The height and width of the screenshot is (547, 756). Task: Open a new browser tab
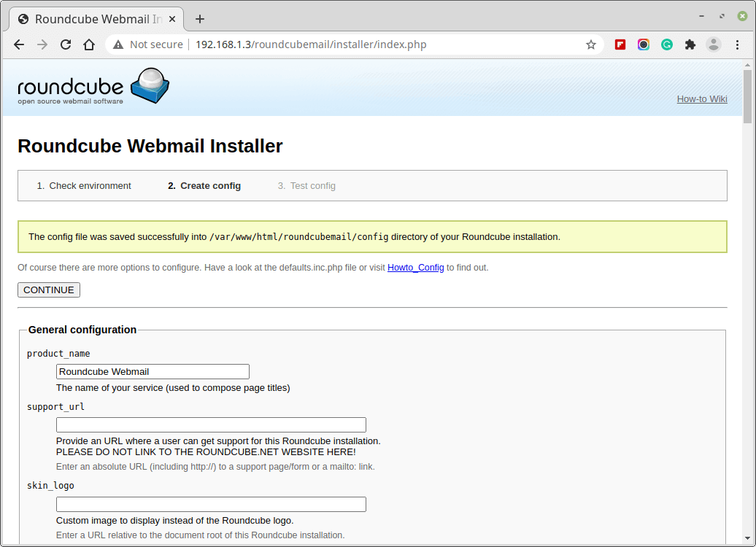coord(200,19)
